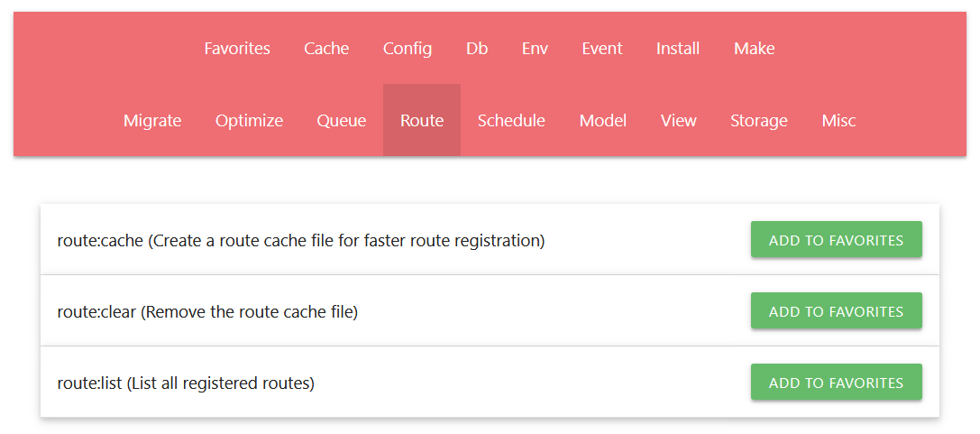Click the Install tab
The width and height of the screenshot is (980, 434).
[678, 49]
